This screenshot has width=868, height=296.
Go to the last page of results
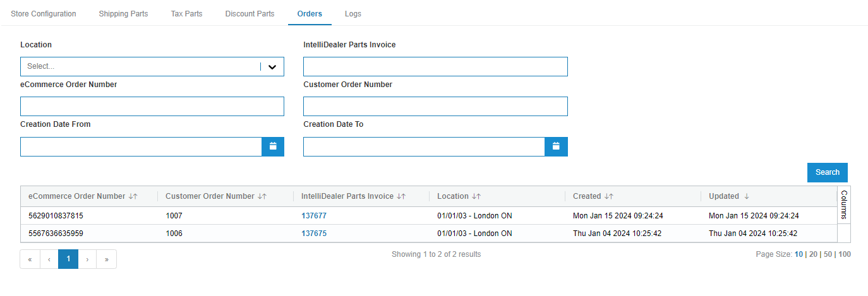pos(106,259)
